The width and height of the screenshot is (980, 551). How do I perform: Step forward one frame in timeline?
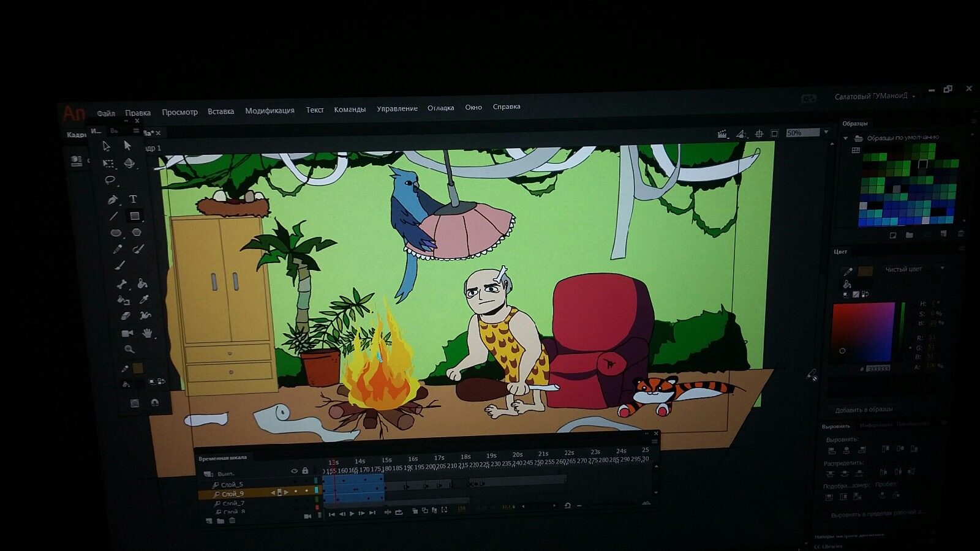[361, 513]
